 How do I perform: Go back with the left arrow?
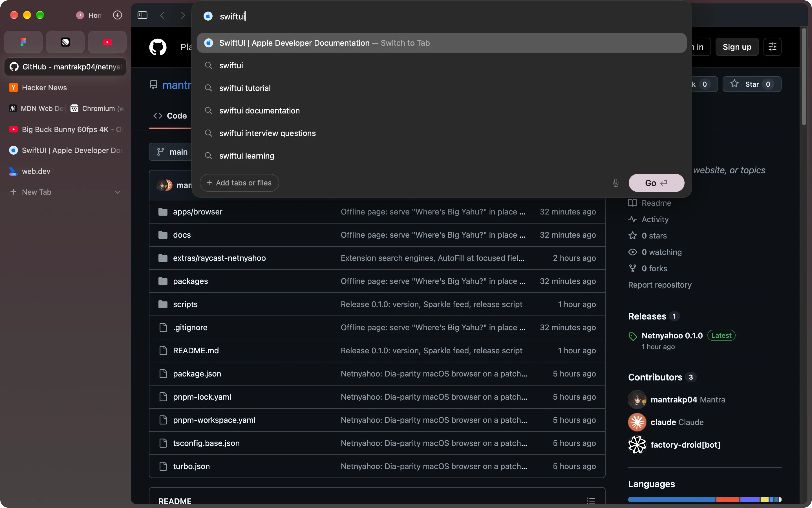point(162,15)
